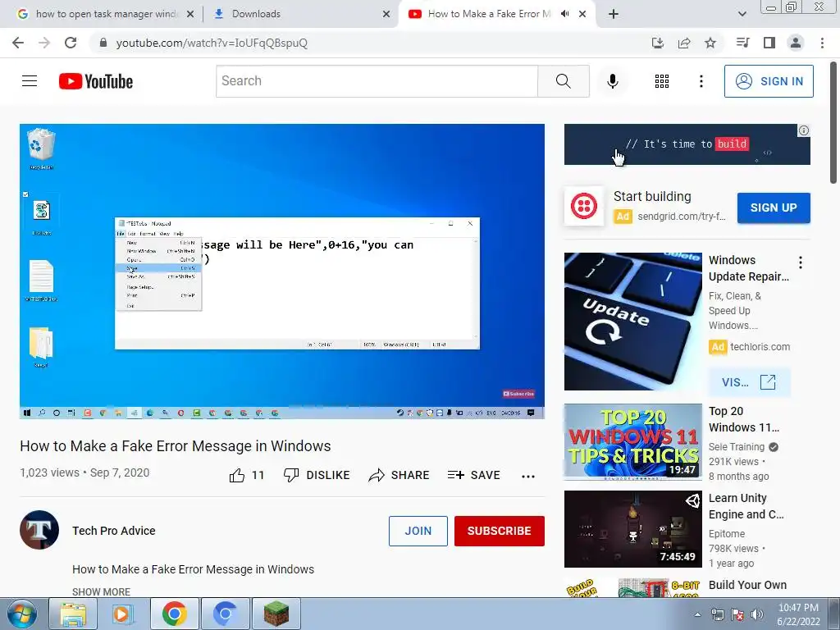Viewport: 840px width, 630px height.
Task: Open Minecraft grass block taskbar icon
Action: [x=276, y=614]
